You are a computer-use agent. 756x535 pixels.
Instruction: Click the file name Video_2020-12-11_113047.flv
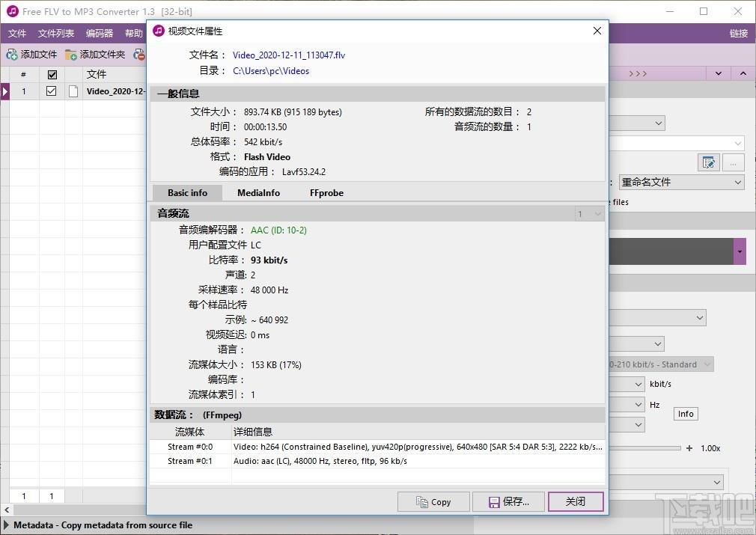(x=289, y=55)
